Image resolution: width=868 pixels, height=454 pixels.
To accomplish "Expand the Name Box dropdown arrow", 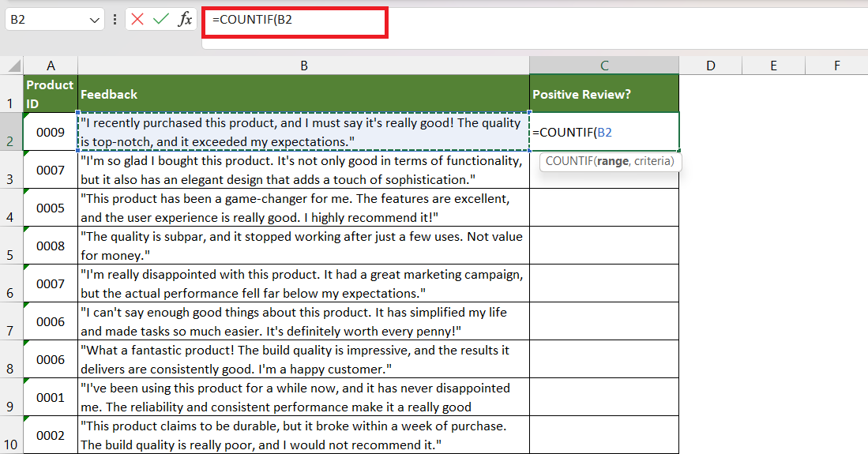I will click(x=95, y=20).
